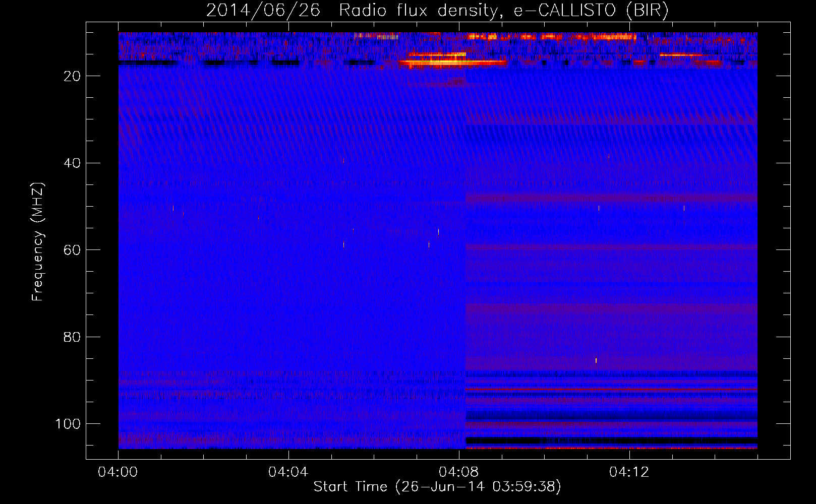Click the 'Start Time (26-Jun-14 03:59:38)' label
Screen dimensions: 816x504
[x=437, y=487]
